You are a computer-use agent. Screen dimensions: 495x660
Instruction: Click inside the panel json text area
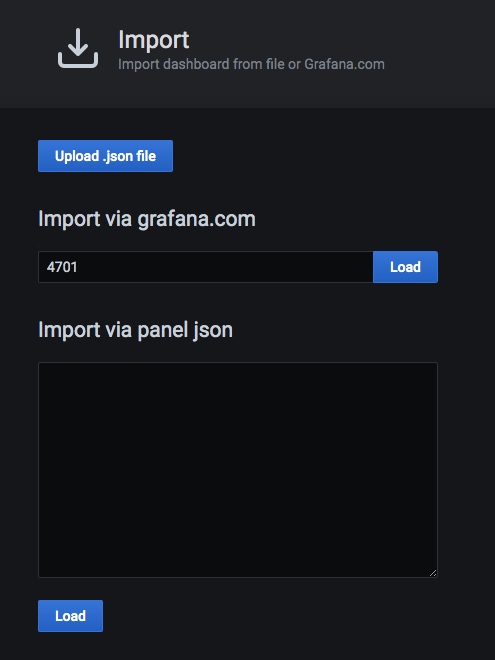coord(238,470)
